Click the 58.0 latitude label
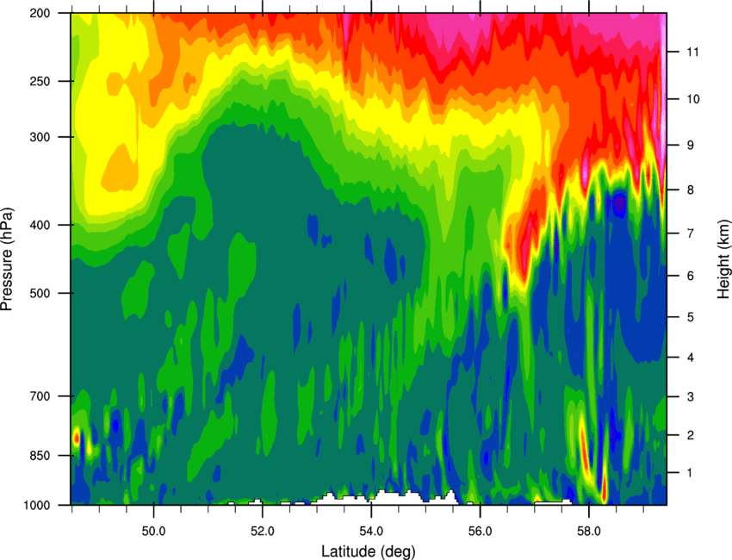This screenshot has width=732, height=560. pos(589,531)
